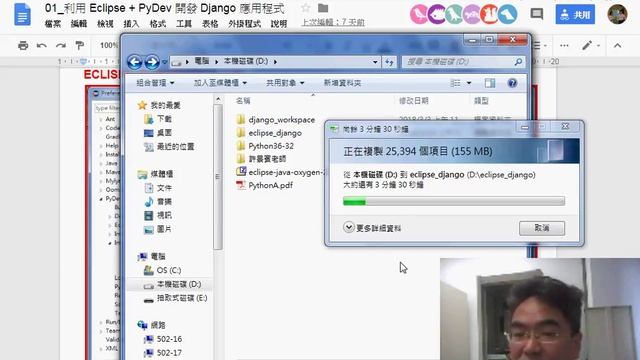Refresh the Explorer address bar
Image resolution: width=640 pixels, height=360 pixels.
tap(389, 62)
